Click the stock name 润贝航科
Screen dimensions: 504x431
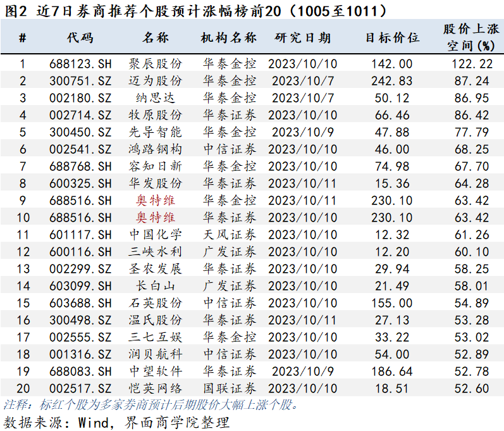point(156,354)
